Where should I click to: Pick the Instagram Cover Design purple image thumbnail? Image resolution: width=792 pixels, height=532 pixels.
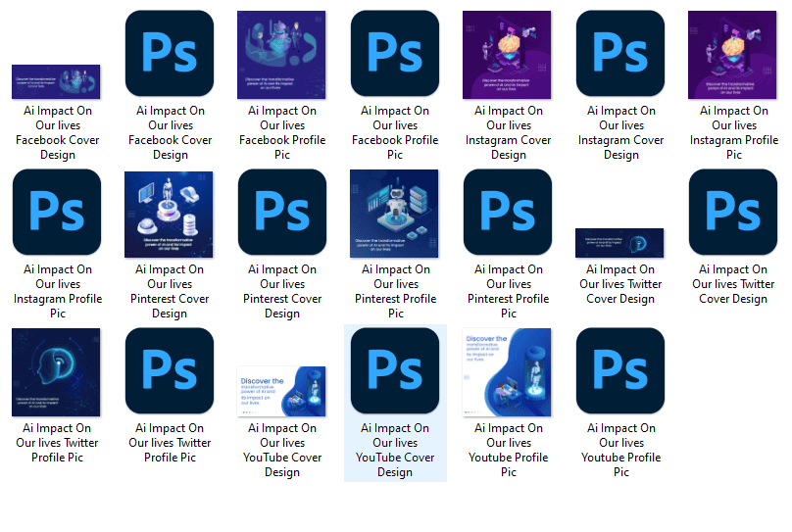[x=507, y=55]
